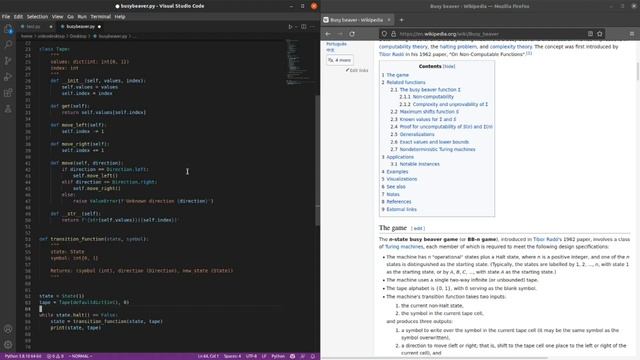Screen dimensions: 640x360
Task: Open Edit menu in VS Code
Action: (18, 17)
